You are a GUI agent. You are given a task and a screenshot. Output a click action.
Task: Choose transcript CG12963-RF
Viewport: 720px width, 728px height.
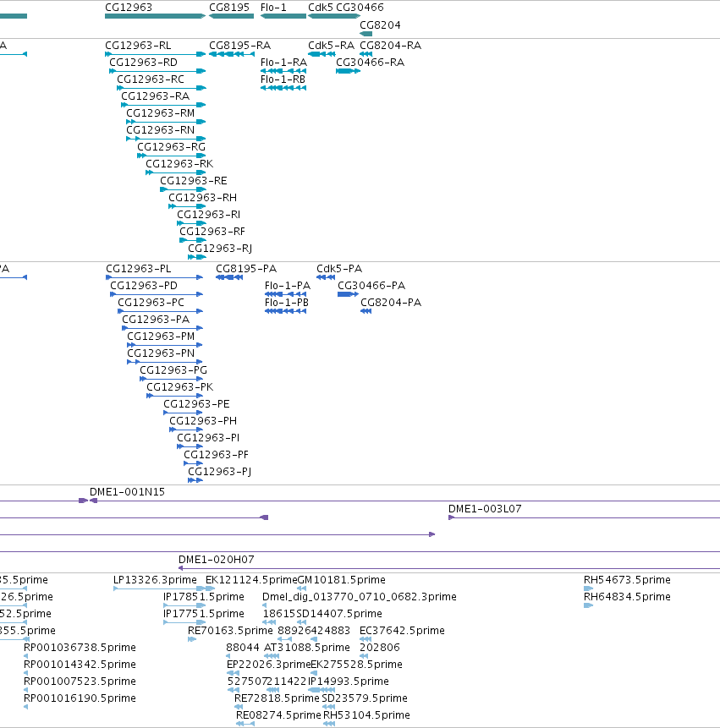pyautogui.click(x=212, y=232)
